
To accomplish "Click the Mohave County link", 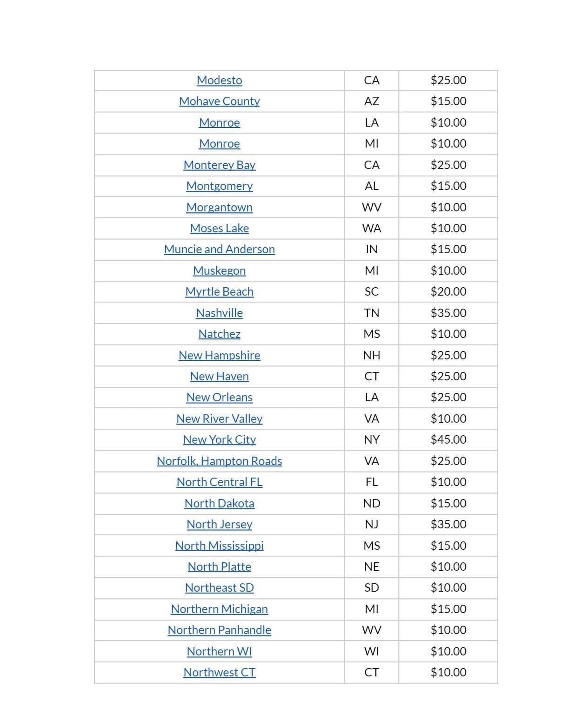I will tap(219, 101).
